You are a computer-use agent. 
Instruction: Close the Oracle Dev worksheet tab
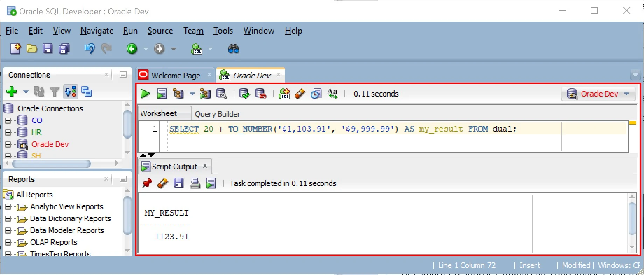tap(279, 75)
